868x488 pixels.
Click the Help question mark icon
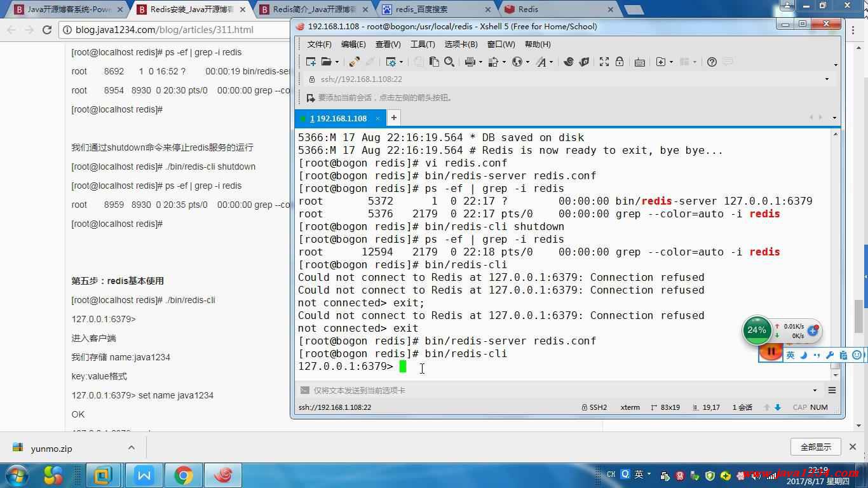click(712, 62)
